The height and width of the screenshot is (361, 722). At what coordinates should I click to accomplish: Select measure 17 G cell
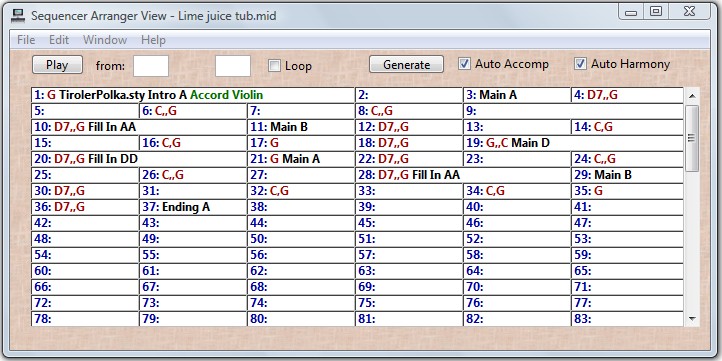(301, 143)
